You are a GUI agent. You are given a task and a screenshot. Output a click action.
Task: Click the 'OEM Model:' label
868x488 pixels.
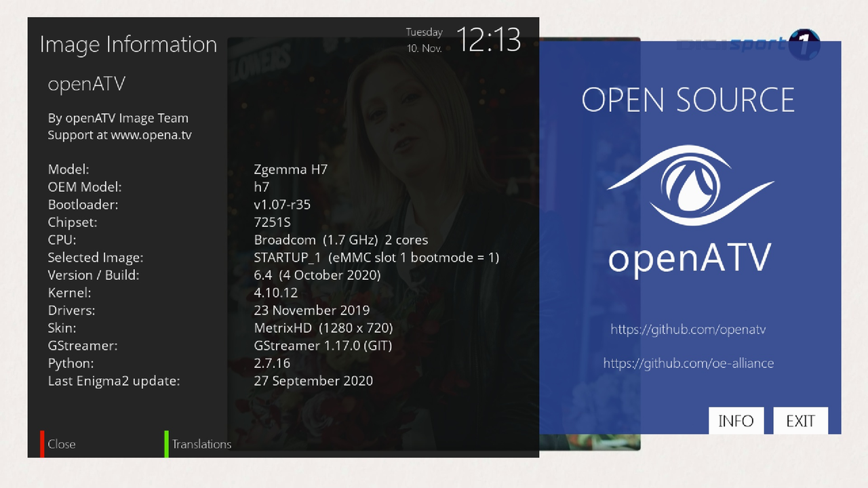point(85,187)
